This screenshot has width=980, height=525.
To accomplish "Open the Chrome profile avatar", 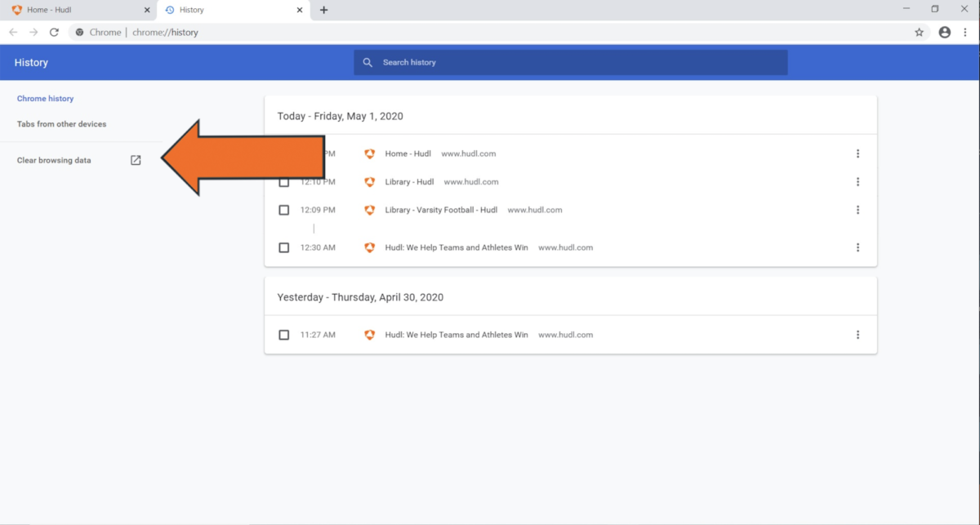I will [945, 32].
